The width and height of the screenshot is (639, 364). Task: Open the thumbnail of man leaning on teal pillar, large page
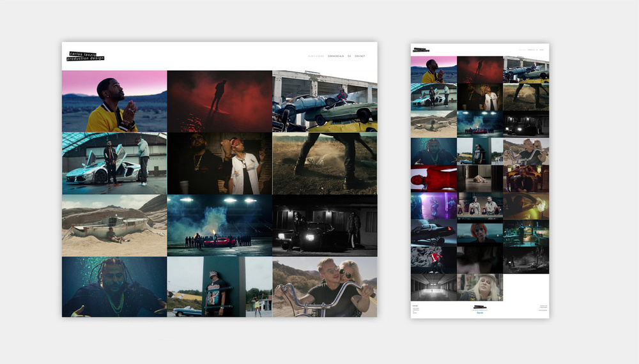[x=220, y=287]
